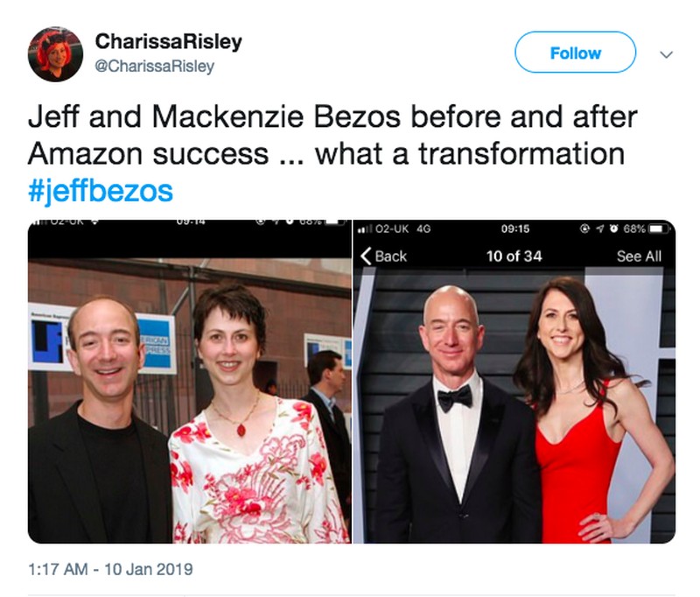Tap the Back chevron in the right photo
700x597 pixels.
coord(384,256)
